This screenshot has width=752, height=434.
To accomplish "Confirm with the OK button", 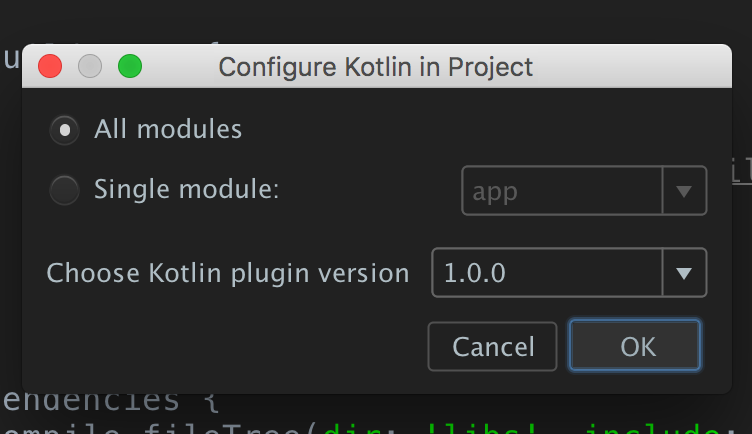I will tap(637, 346).
